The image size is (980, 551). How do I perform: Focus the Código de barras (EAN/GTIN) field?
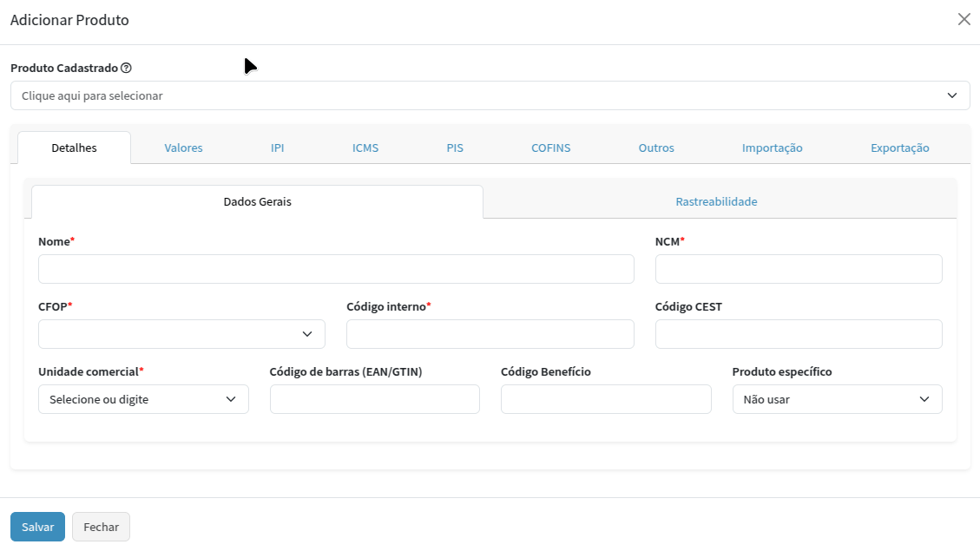click(x=374, y=399)
